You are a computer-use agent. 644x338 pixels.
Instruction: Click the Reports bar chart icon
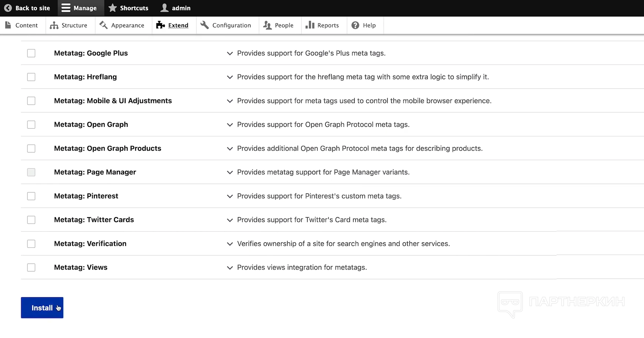click(310, 25)
